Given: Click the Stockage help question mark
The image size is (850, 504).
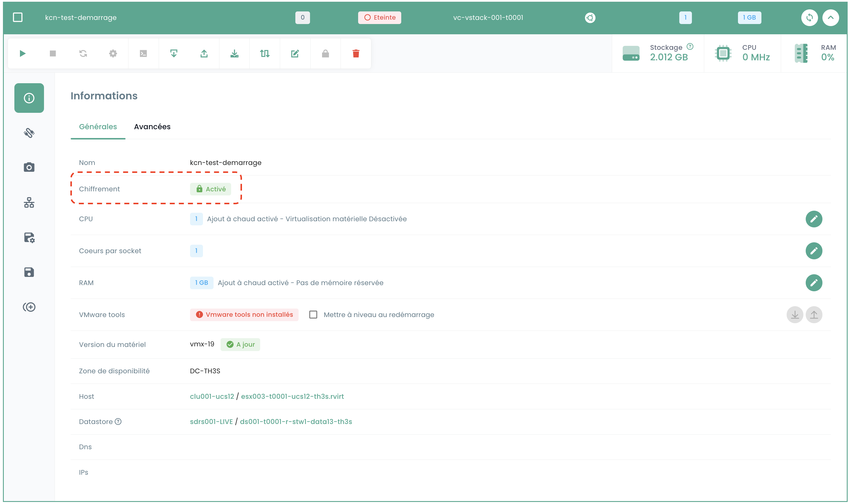Looking at the screenshot, I should [x=690, y=47].
